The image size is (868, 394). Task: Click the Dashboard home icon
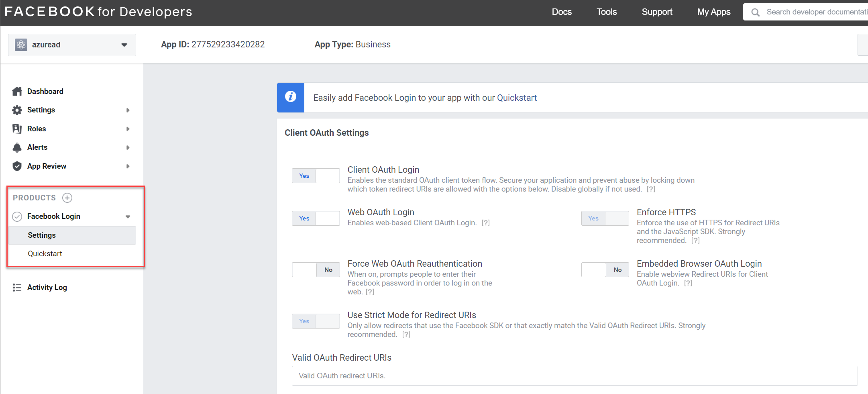[17, 91]
